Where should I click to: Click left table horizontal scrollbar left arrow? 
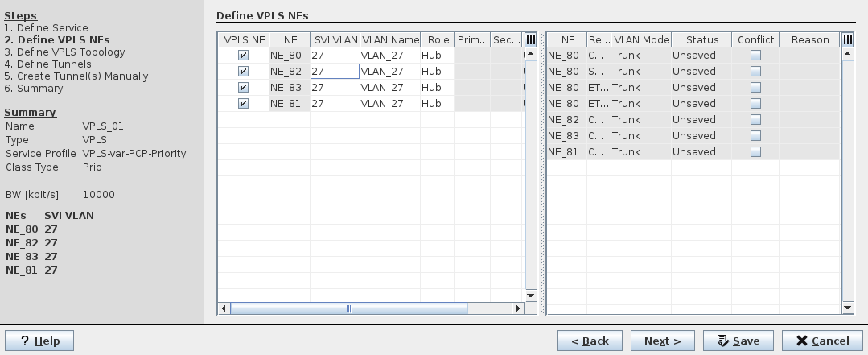[224, 308]
